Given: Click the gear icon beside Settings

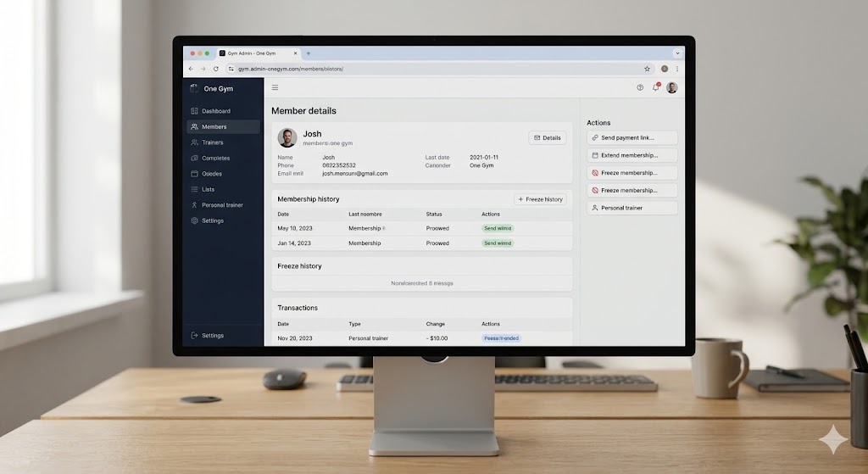Looking at the screenshot, I should (194, 220).
